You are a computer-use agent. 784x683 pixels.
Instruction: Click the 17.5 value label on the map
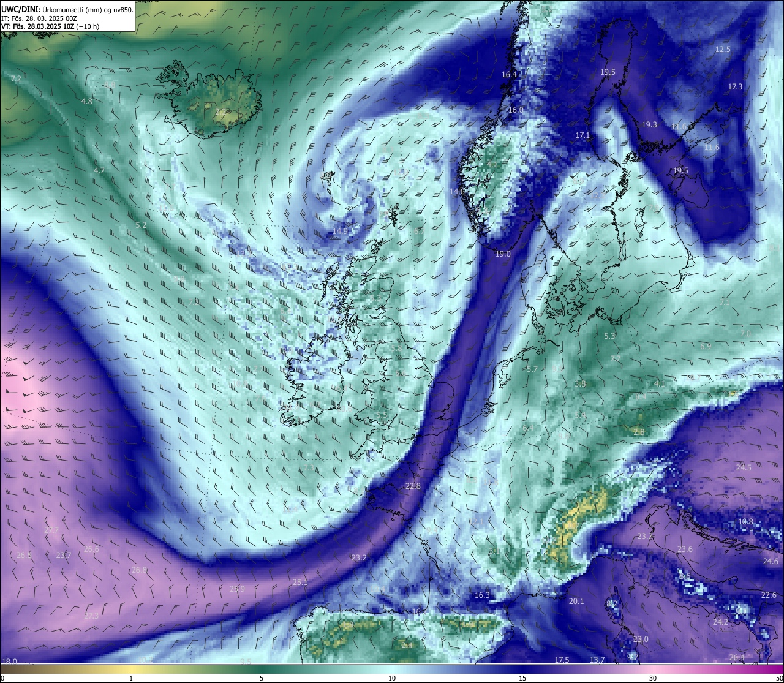pos(562,660)
